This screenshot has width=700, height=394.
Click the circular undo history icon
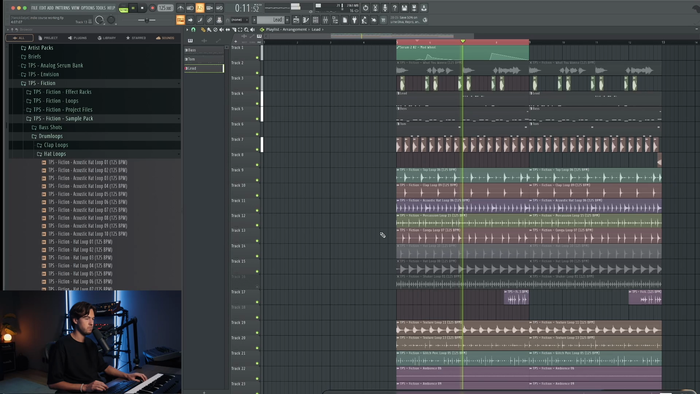[366, 8]
